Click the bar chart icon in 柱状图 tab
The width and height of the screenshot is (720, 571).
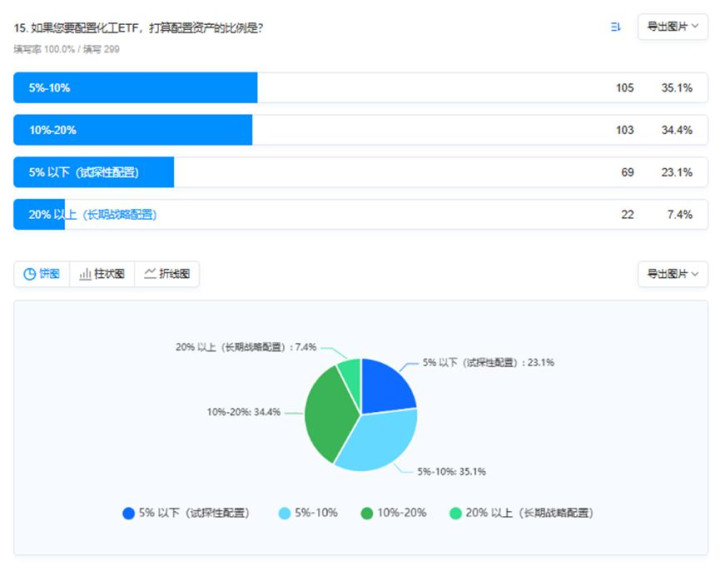click(x=85, y=274)
